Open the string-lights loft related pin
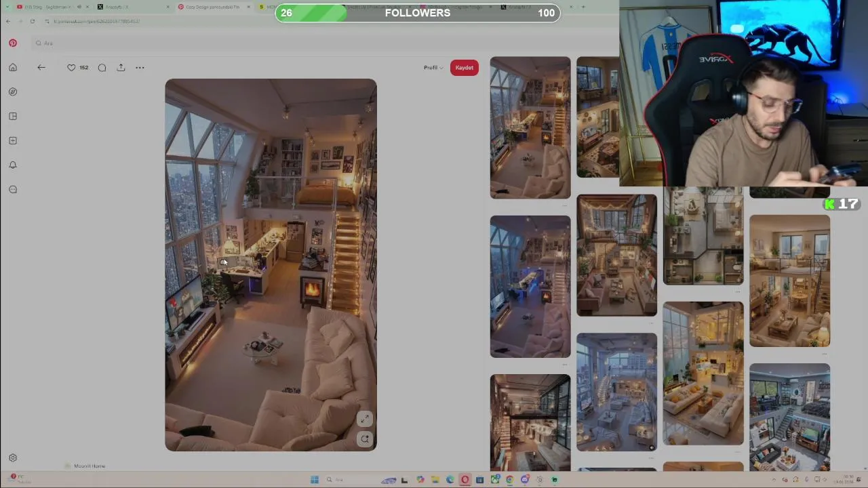Image resolution: width=868 pixels, height=488 pixels. [616, 256]
